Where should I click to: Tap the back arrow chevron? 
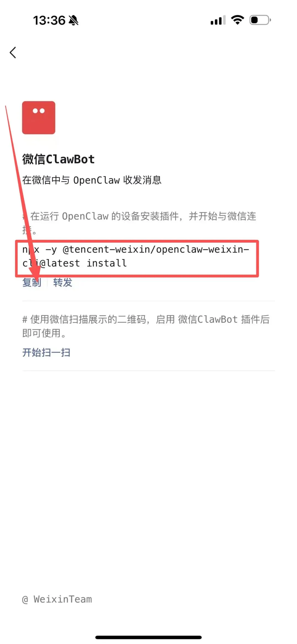(x=13, y=52)
